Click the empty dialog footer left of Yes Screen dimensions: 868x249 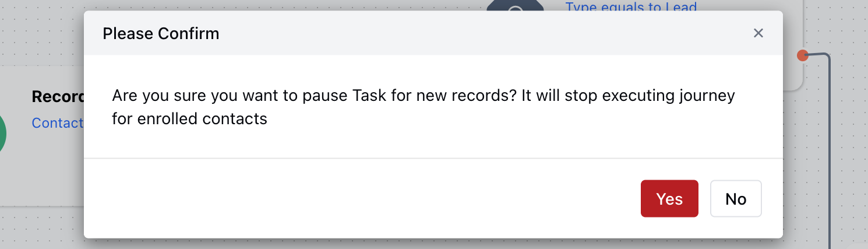click(361, 198)
